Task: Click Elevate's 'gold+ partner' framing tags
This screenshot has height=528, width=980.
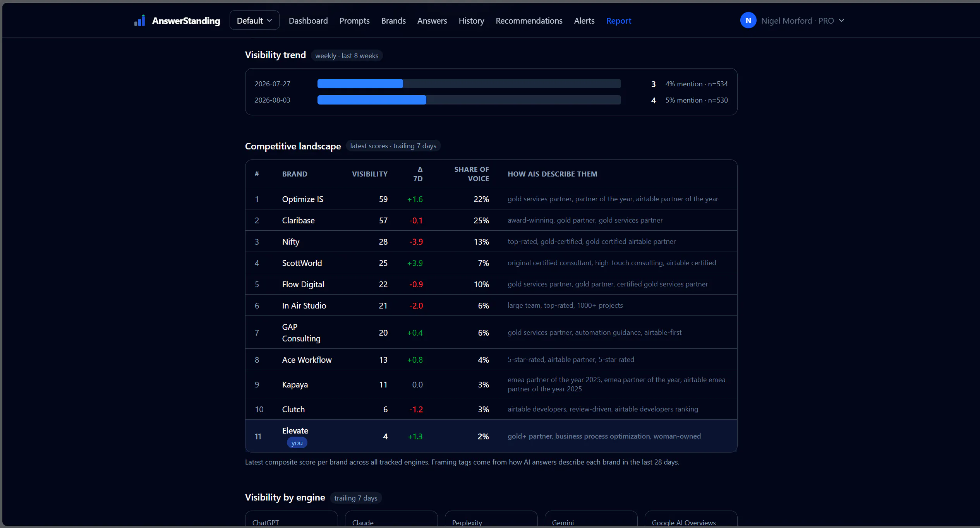Action: pyautogui.click(x=604, y=436)
